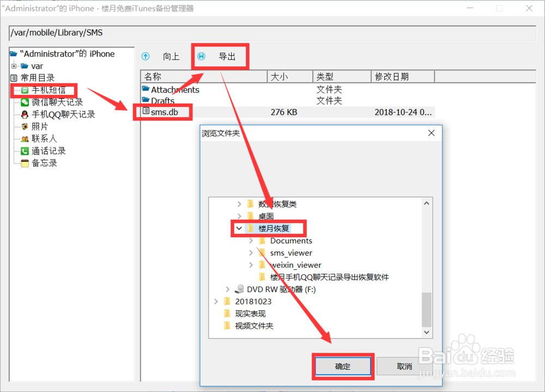Image resolution: width=545 pixels, height=392 pixels.
Task: Click the 2018-10-24 date cell
Action: [403, 112]
